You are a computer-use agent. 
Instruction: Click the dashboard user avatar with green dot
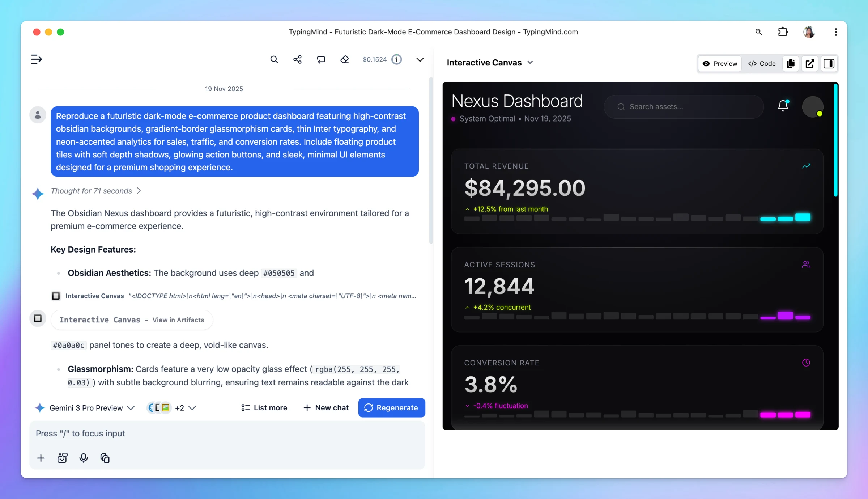pos(813,107)
